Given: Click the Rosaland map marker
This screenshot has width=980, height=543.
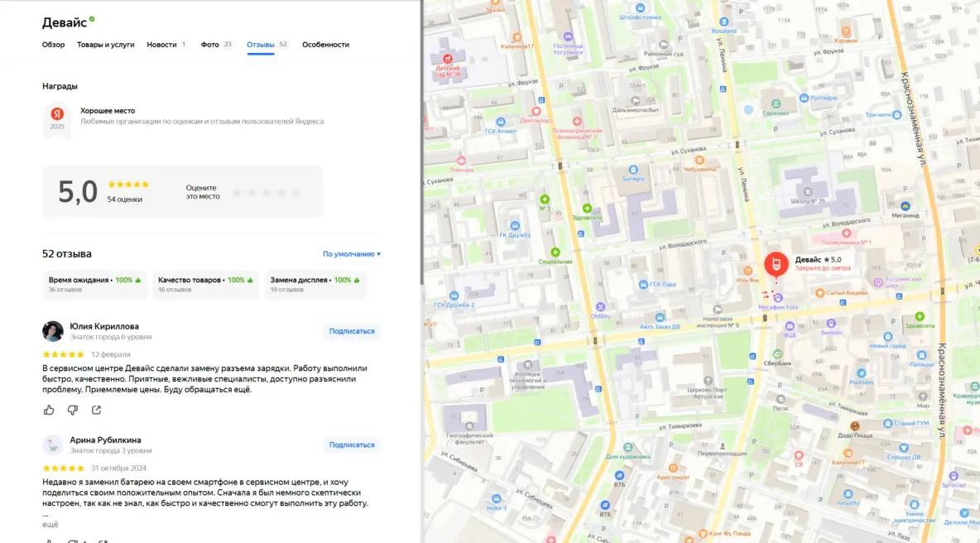Looking at the screenshot, I should coord(723,22).
